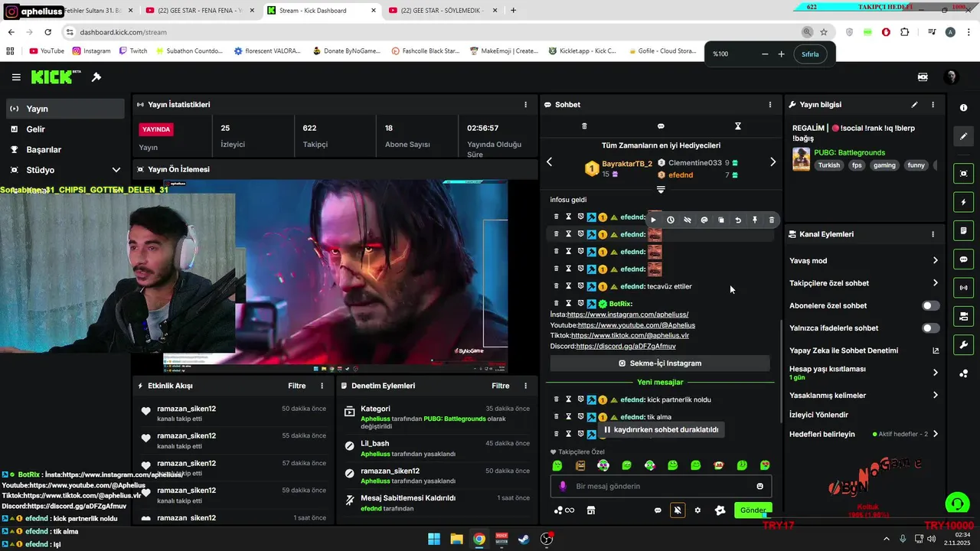Expand the 'Hesap yaşı kısıtlaması' option
Screen dimensions: 980x551
(x=935, y=373)
